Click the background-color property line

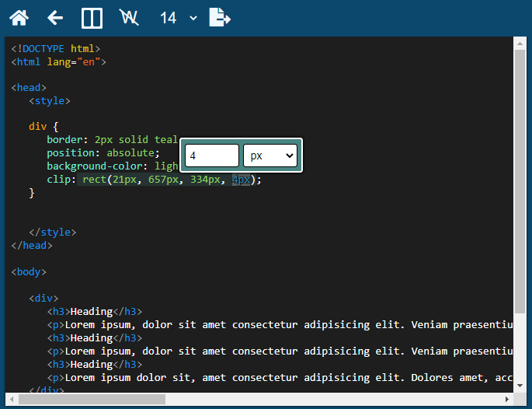pyautogui.click(x=113, y=166)
